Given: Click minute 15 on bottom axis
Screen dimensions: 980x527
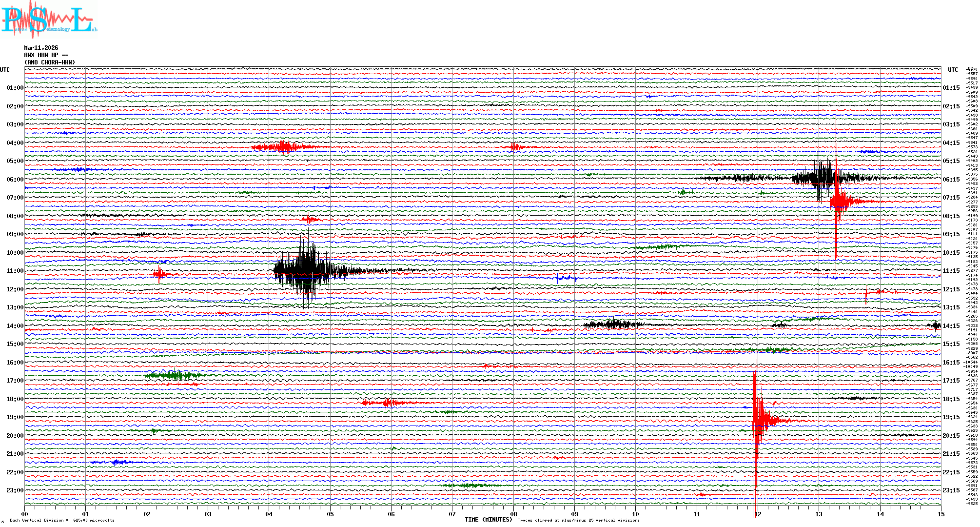Looking at the screenshot, I should coord(941,514).
